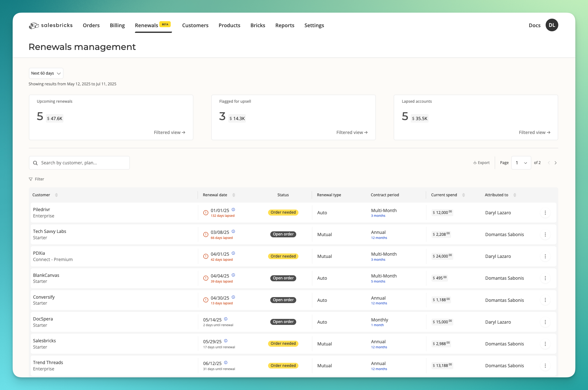Open the Bricks tab

click(258, 25)
